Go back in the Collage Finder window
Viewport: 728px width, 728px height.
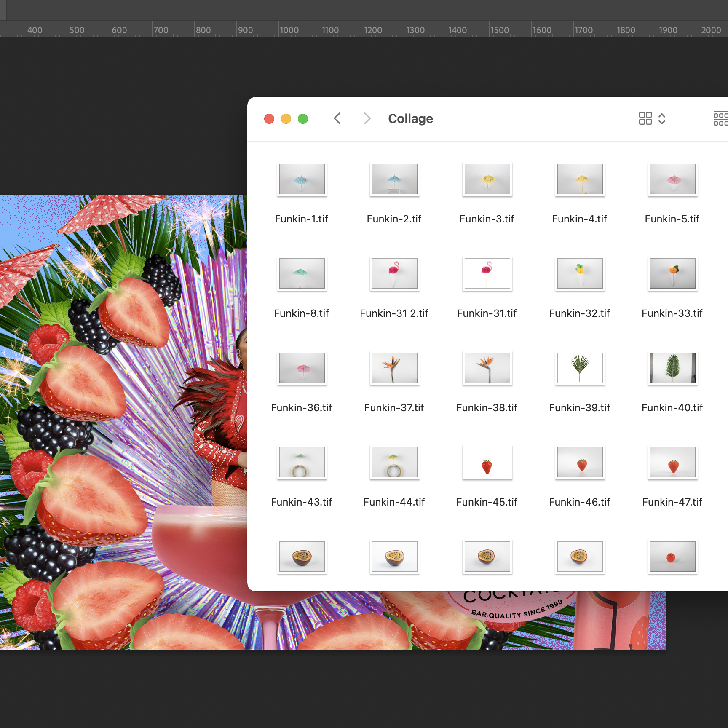tap(337, 118)
